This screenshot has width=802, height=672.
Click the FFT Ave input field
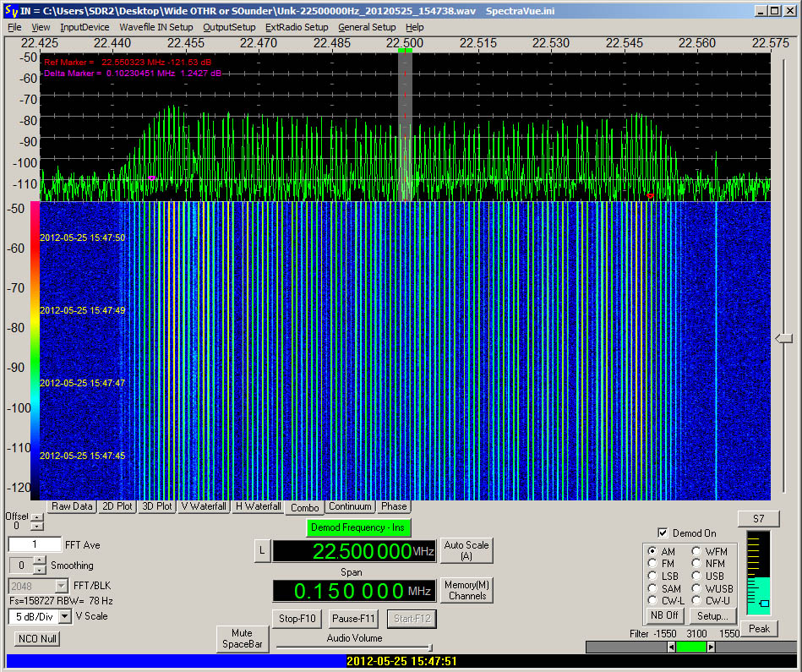tap(35, 544)
